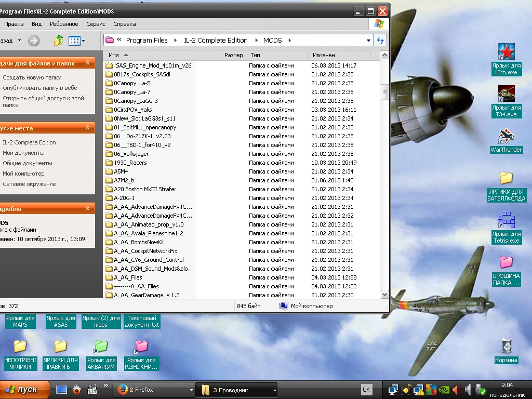Image resolution: width=532 pixels, height=399 pixels.
Task: Collapse the Подробно details panel
Action: (x=87, y=208)
